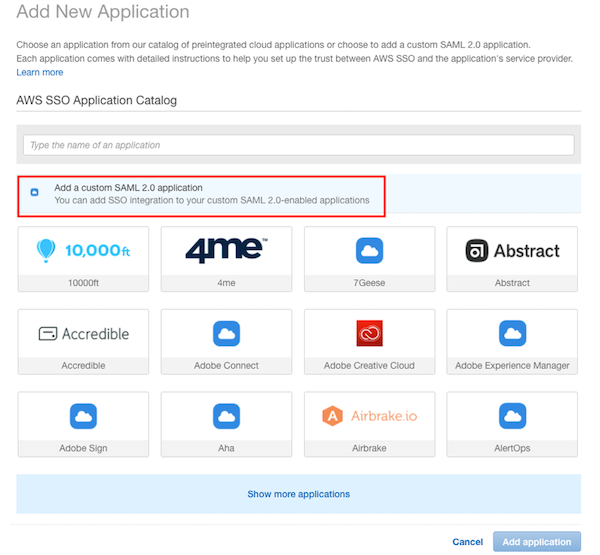
Task: Click the 'Abstract' caption under logo
Action: (512, 283)
